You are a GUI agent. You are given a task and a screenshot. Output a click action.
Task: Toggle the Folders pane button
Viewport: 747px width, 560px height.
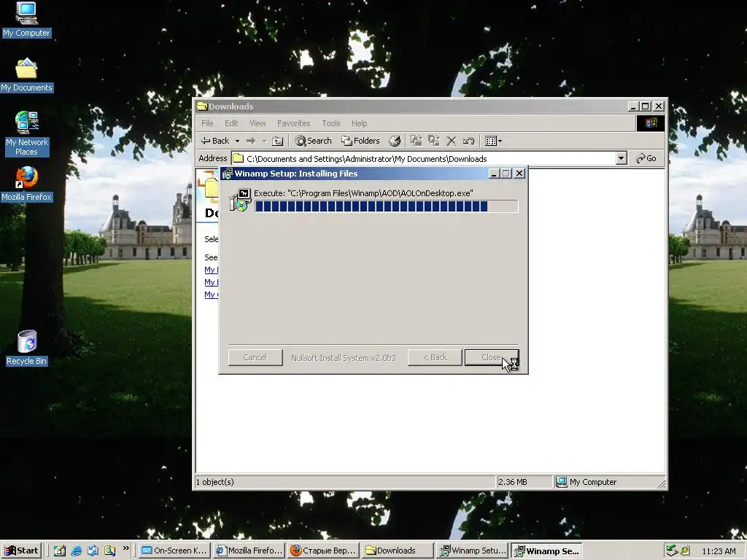(x=360, y=141)
